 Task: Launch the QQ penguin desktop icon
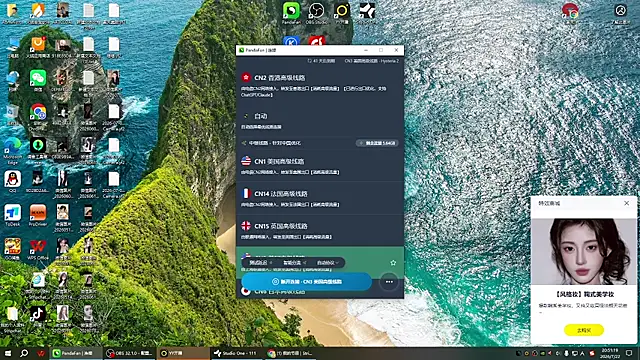[x=13, y=182]
